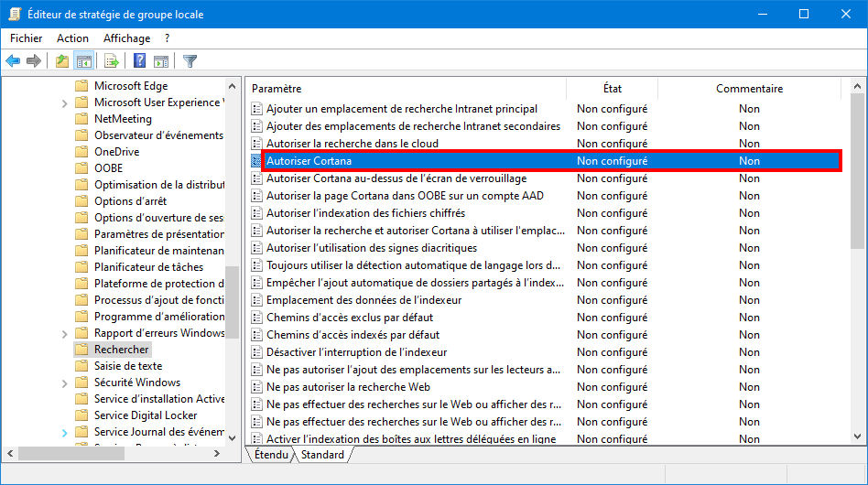Expand the Service Journal des événements node

(x=64, y=433)
